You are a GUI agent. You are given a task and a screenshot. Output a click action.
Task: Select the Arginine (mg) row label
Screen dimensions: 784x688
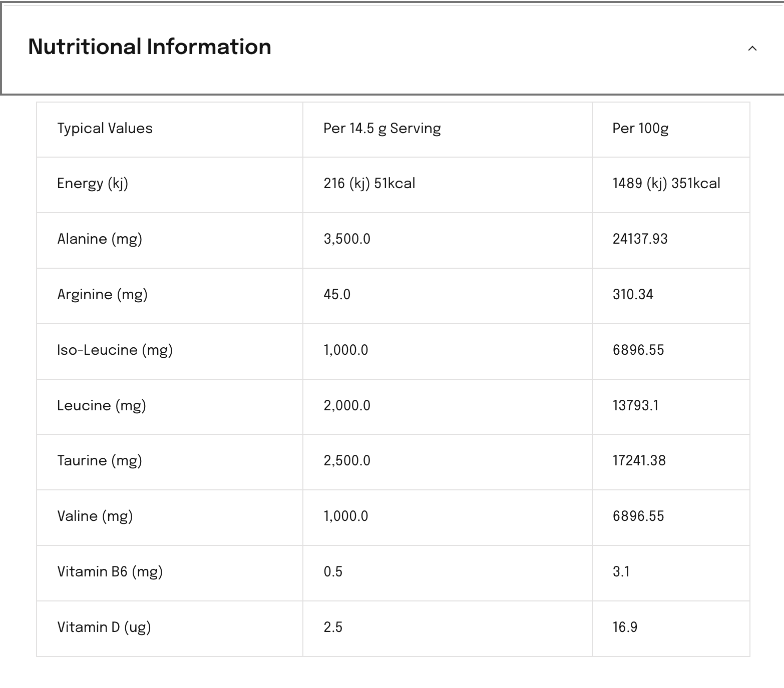click(x=102, y=295)
